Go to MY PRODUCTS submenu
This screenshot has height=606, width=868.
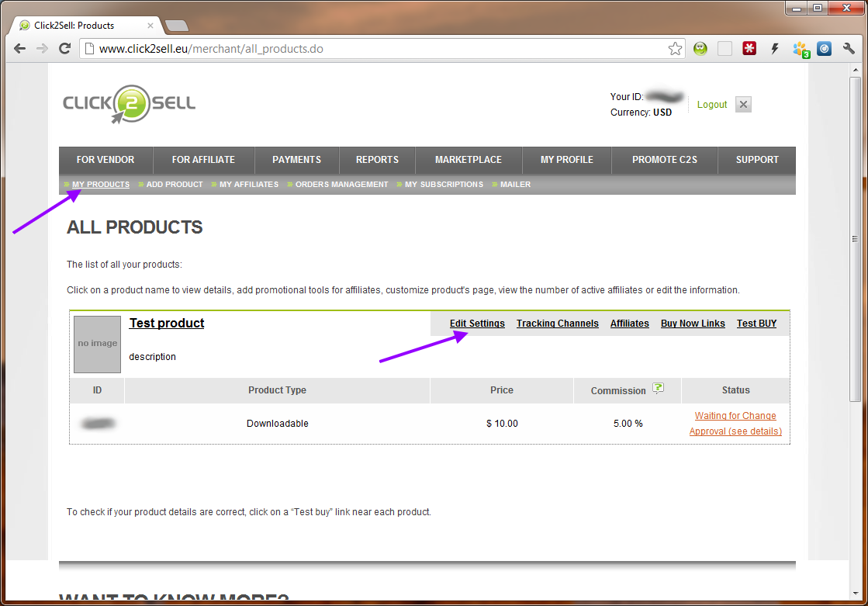[x=100, y=185]
